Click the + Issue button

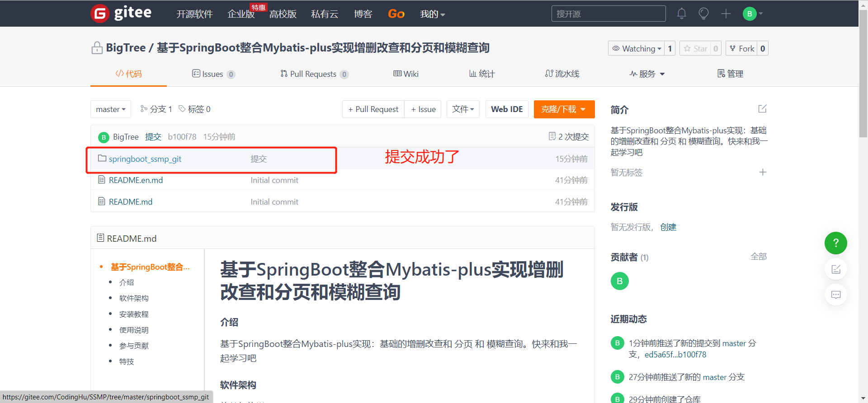pyautogui.click(x=423, y=109)
